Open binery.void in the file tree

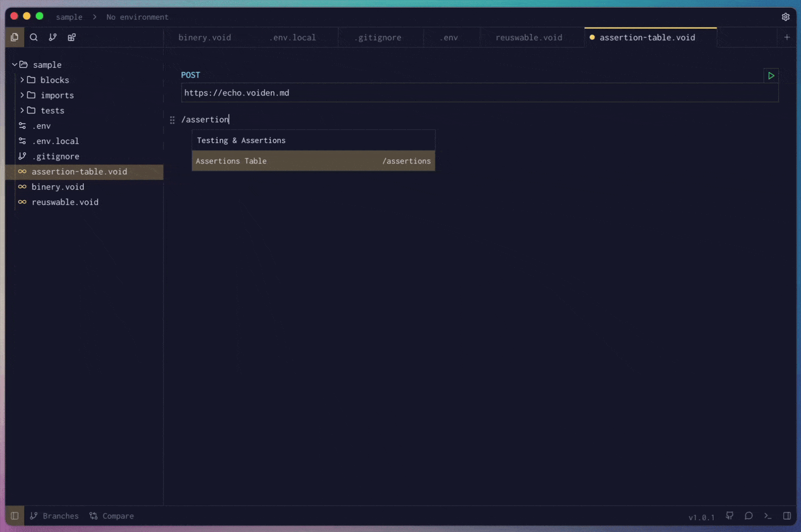(x=58, y=187)
